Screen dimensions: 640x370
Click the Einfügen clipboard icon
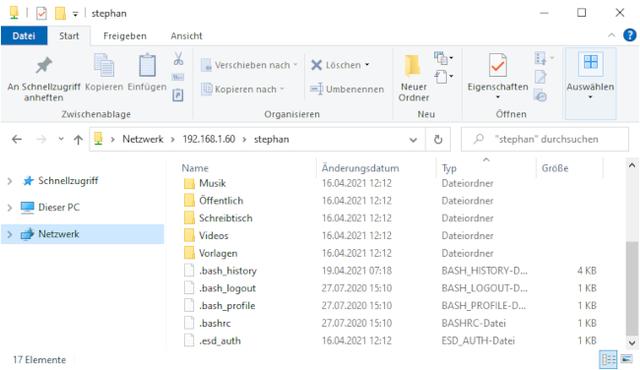point(147,65)
